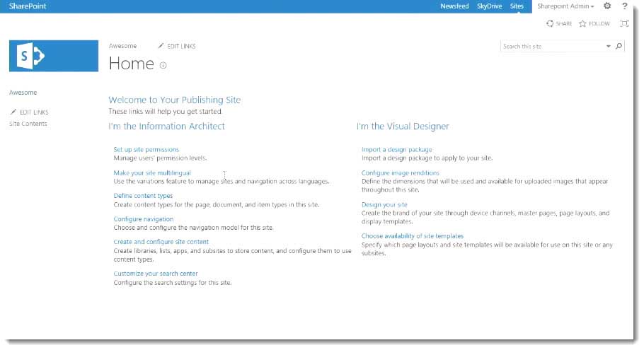Image resolution: width=644 pixels, height=350 pixels.
Task: Click the Follow star button
Action: click(594, 23)
